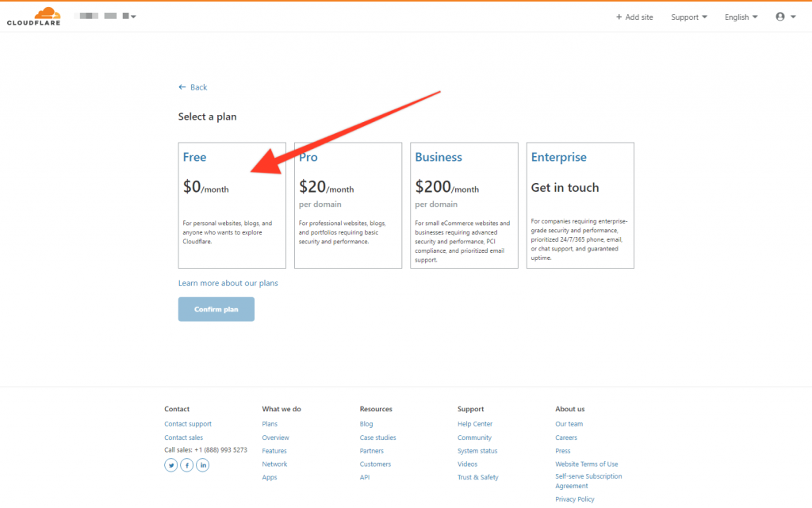Open Overview footer link
This screenshot has height=508, width=812.
coord(275,437)
